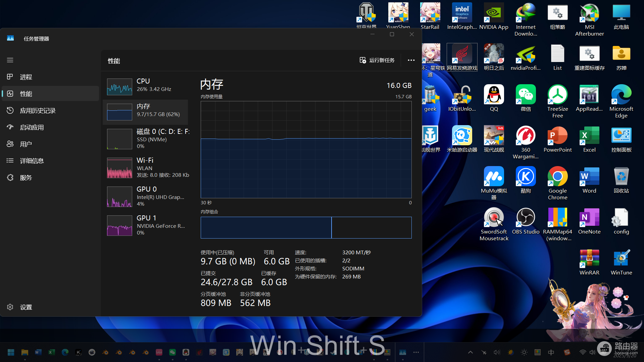Click the 内存组合 memory composition bar
The image size is (644, 362).
pyautogui.click(x=306, y=227)
